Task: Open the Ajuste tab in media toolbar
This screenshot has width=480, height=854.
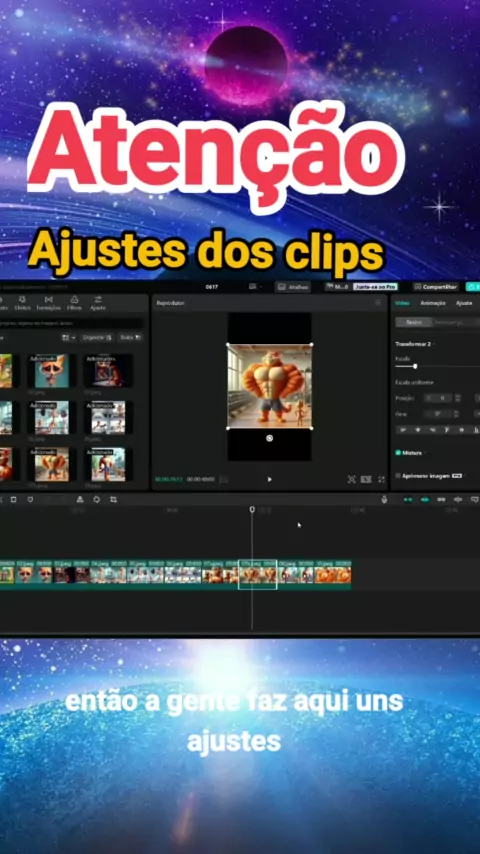Action: 98,303
